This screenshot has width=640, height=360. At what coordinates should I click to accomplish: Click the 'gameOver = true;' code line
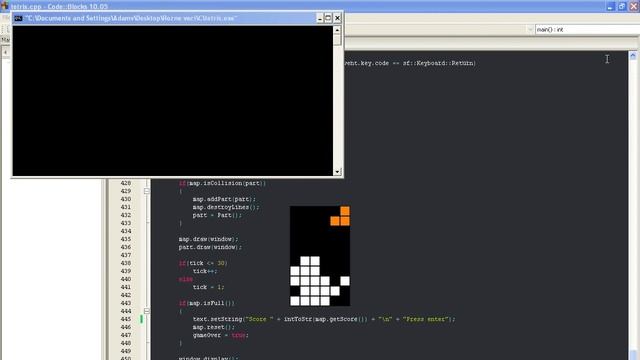coord(220,335)
